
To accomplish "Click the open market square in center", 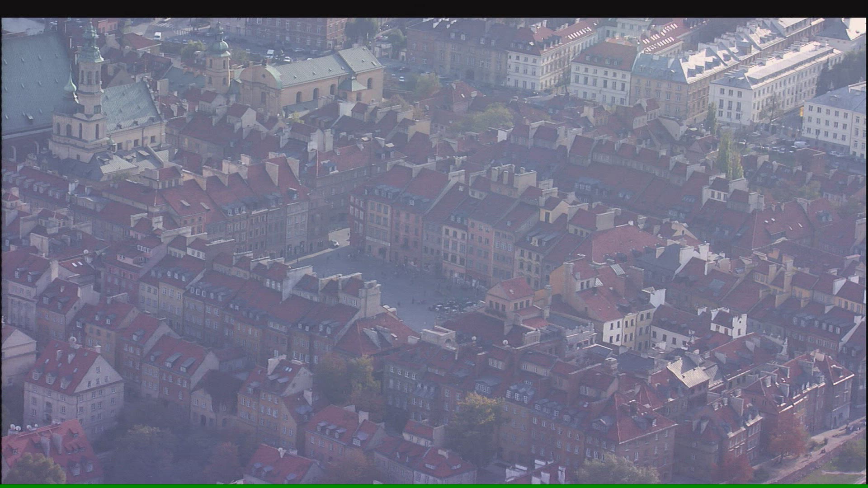I will [x=398, y=285].
